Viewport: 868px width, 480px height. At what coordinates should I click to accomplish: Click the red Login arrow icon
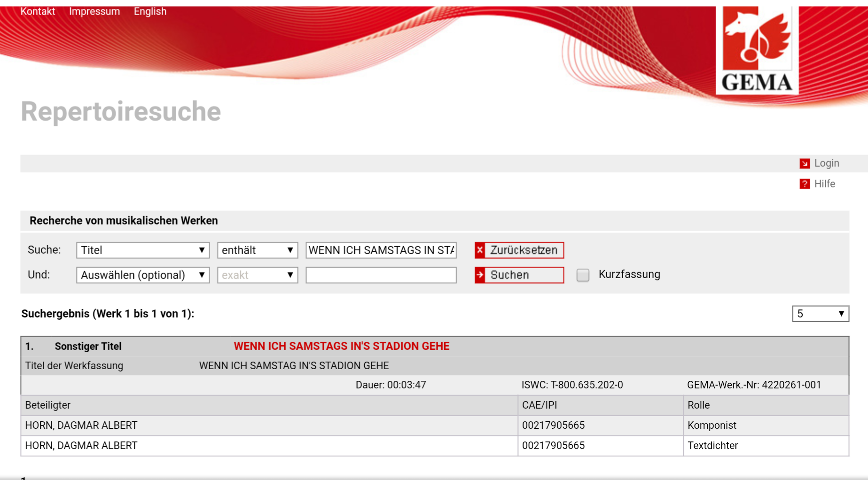(x=805, y=163)
